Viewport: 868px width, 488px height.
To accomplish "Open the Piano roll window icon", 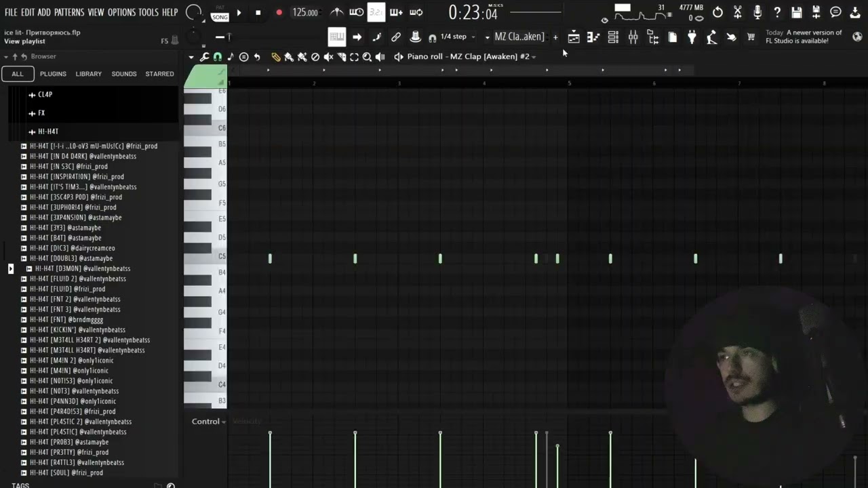I will tap(593, 37).
